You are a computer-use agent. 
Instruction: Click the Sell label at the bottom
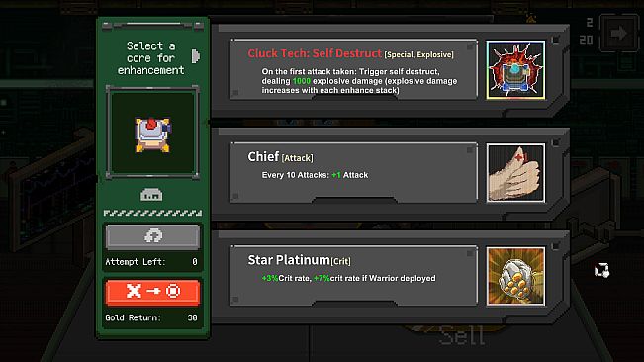461,335
